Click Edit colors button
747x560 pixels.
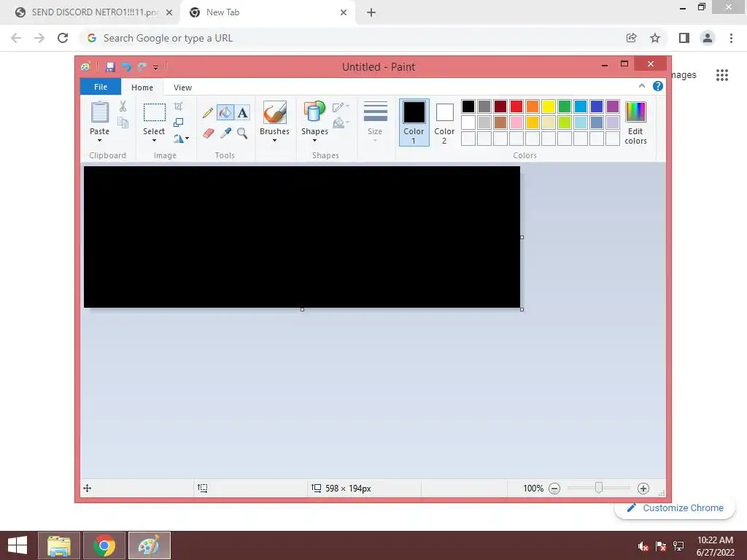coord(635,122)
